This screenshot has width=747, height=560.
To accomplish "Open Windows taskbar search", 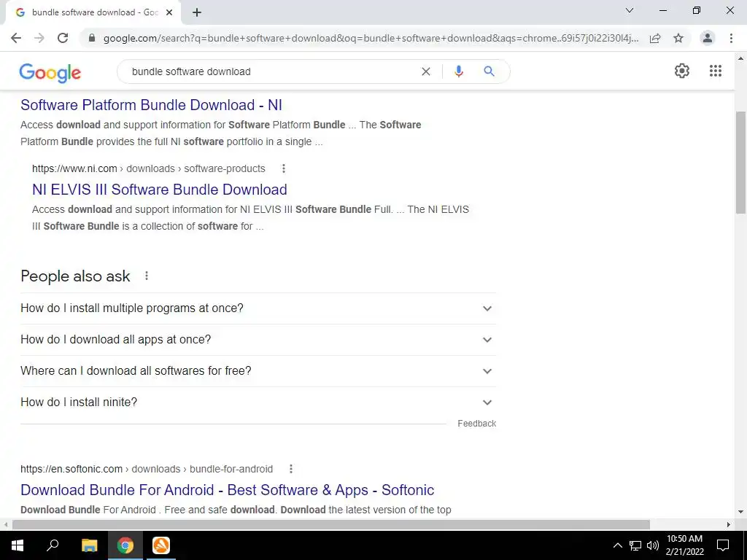I will coord(53,545).
